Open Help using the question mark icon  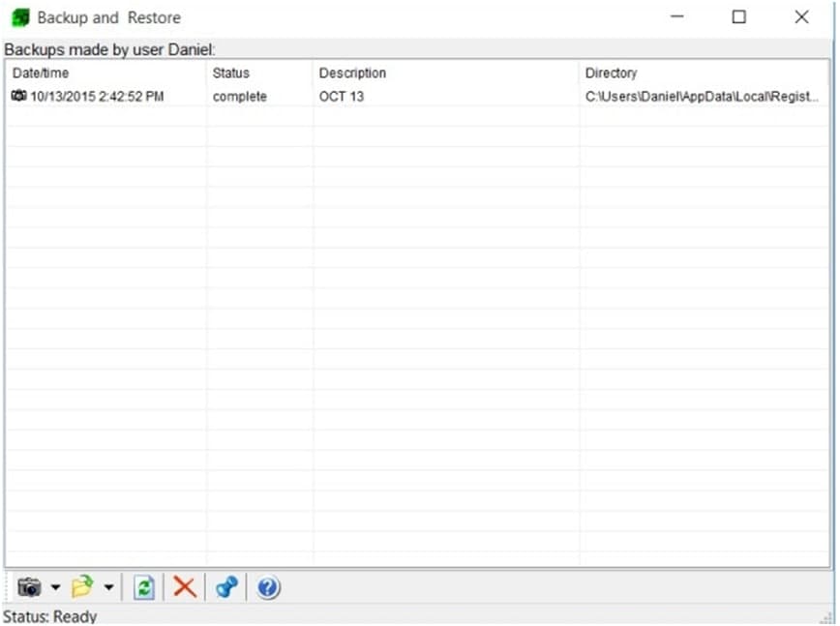point(267,587)
